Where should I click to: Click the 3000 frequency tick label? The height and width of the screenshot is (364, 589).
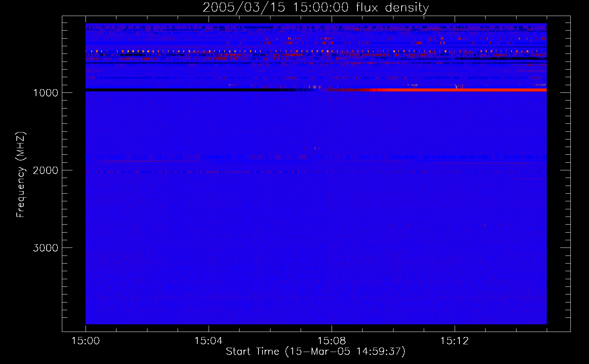[x=46, y=248]
